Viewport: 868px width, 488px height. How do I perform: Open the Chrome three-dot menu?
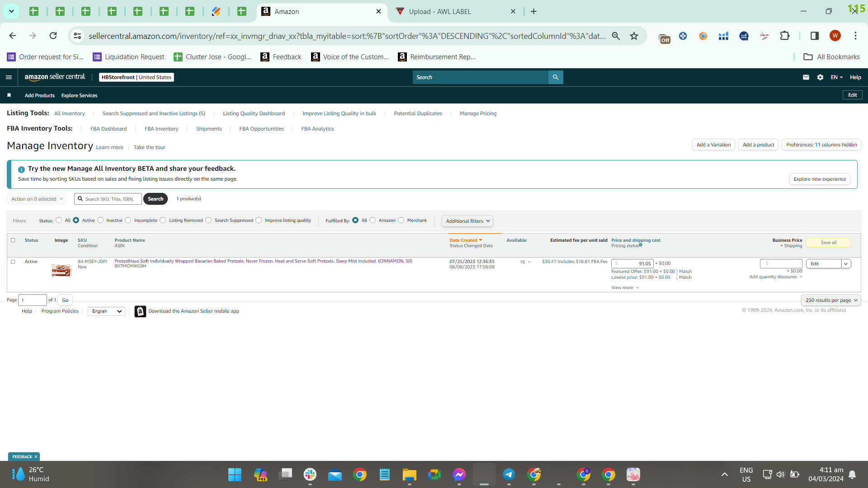pos(855,36)
